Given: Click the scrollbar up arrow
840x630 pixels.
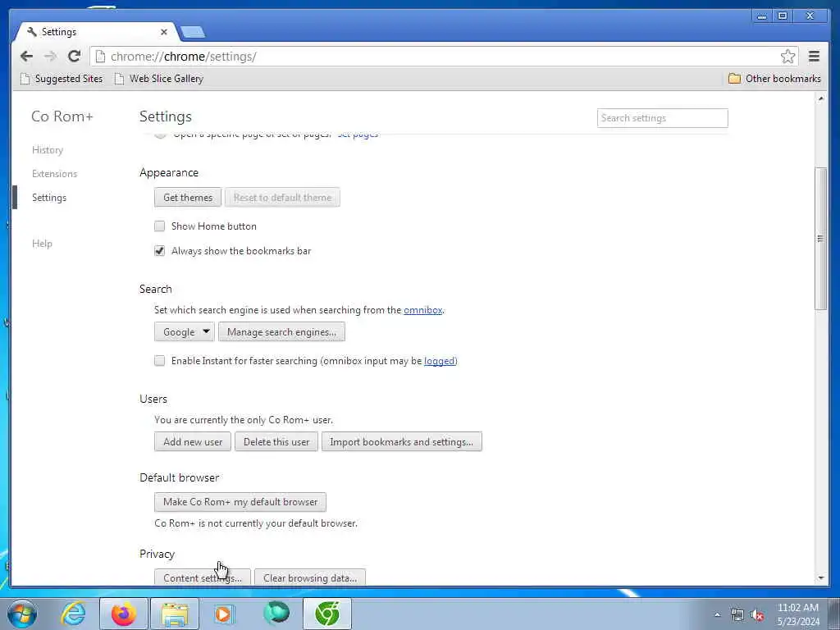Looking at the screenshot, I should point(820,98).
